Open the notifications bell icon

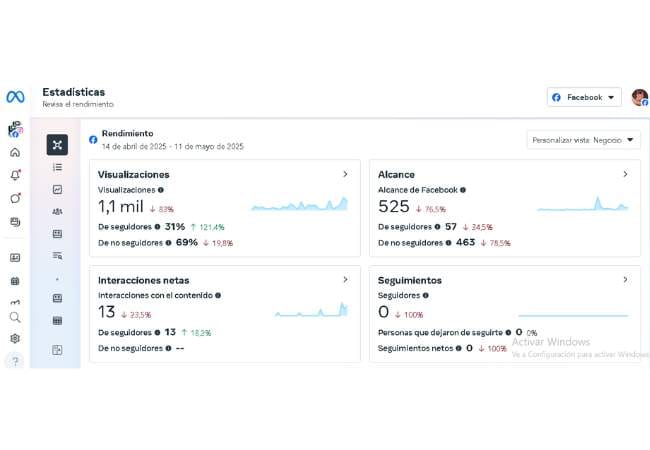(x=15, y=175)
